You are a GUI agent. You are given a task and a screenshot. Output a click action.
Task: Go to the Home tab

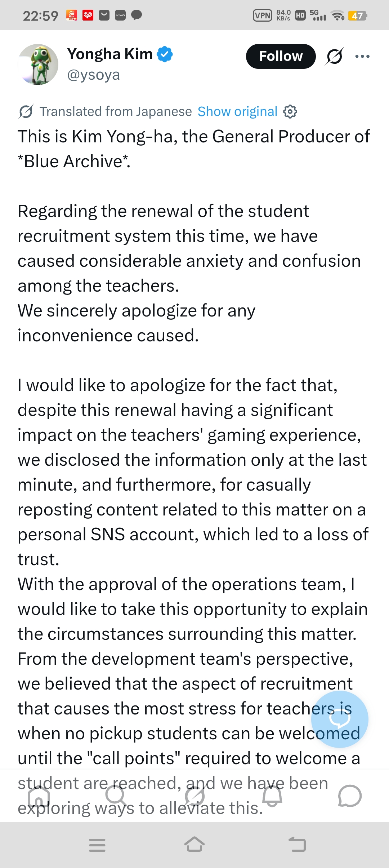point(39,796)
